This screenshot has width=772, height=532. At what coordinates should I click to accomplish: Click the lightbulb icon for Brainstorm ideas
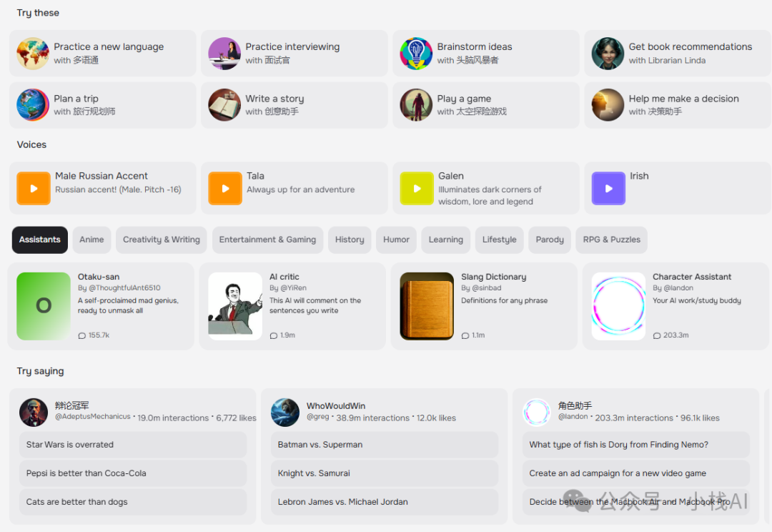(416, 53)
